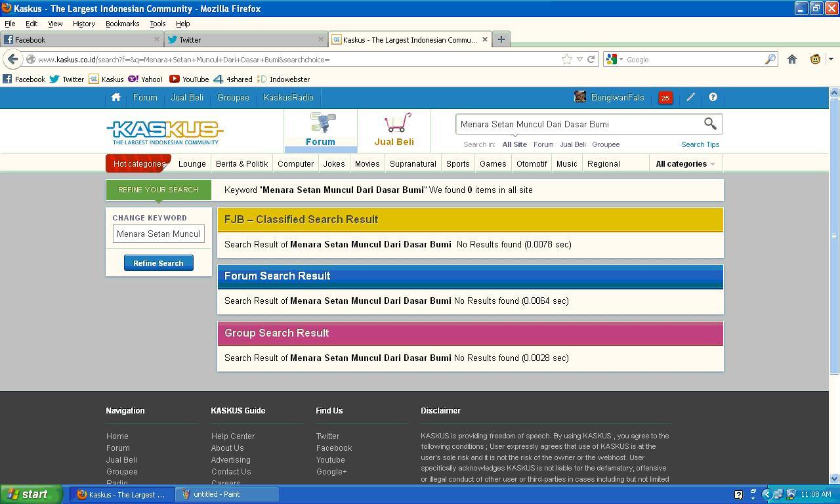Viewport: 840px width, 504px height.
Task: Switch to the Facebook tab
Action: point(81,39)
